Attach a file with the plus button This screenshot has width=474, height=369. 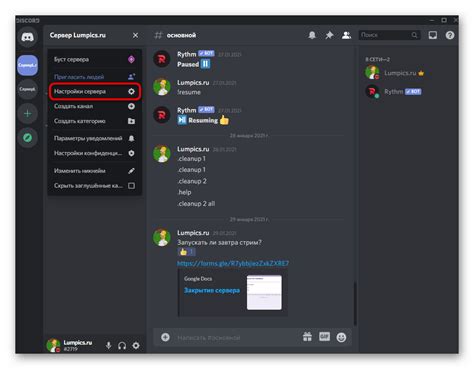click(x=165, y=337)
